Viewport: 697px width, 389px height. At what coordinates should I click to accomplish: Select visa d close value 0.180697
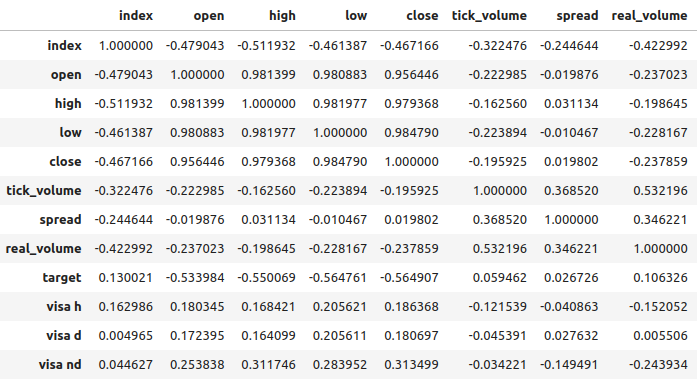411,335
